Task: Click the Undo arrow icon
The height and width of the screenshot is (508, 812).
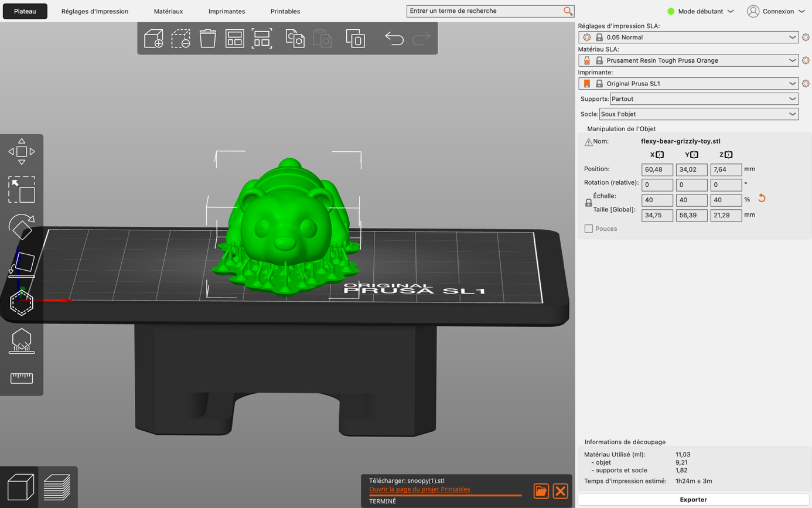Action: [x=394, y=39]
